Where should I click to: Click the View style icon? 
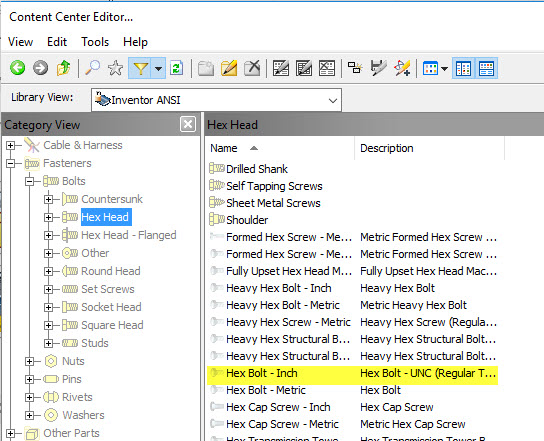[431, 68]
